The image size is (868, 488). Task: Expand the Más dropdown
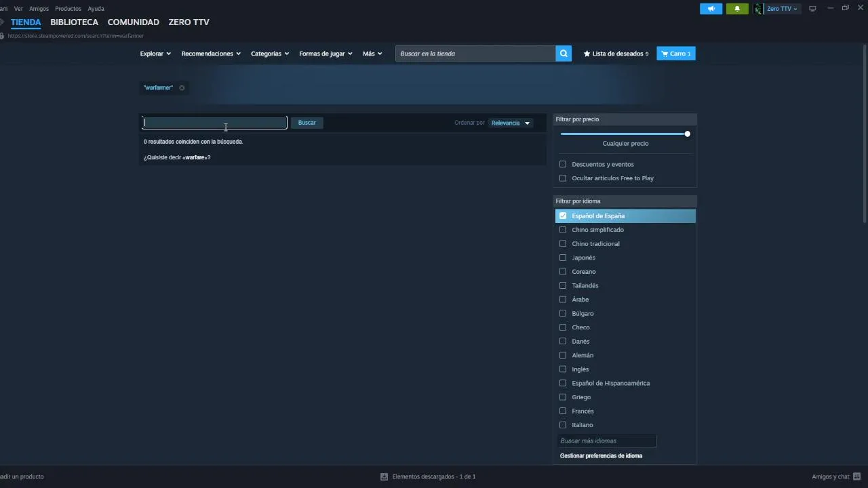(372, 54)
